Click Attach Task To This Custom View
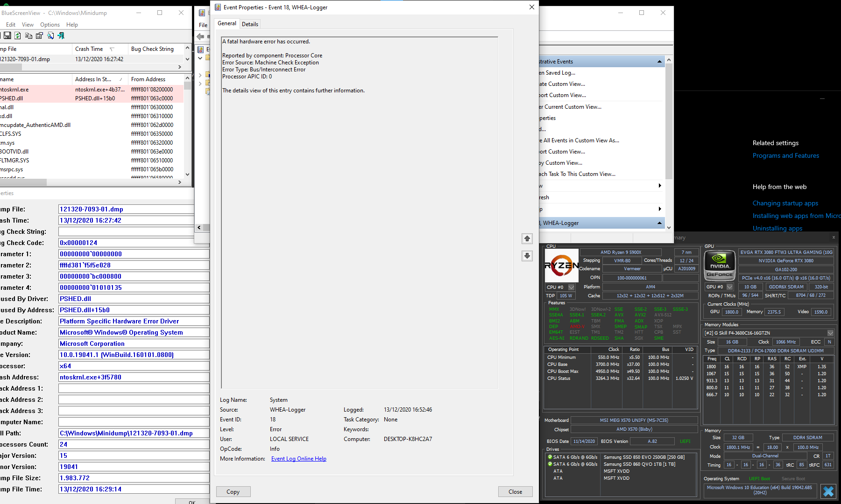The image size is (841, 504). click(577, 174)
